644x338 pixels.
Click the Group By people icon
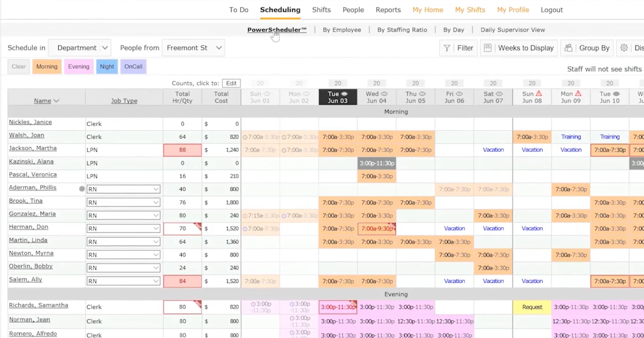(x=569, y=48)
